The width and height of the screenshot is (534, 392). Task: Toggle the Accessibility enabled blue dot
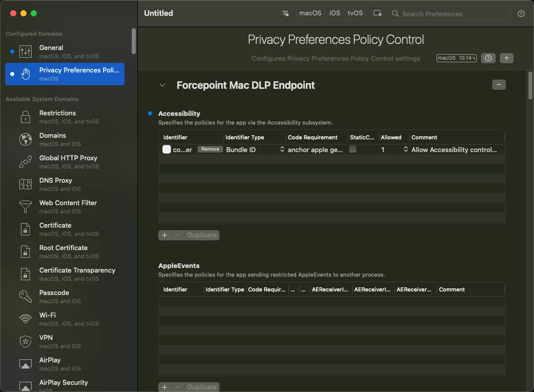point(150,113)
